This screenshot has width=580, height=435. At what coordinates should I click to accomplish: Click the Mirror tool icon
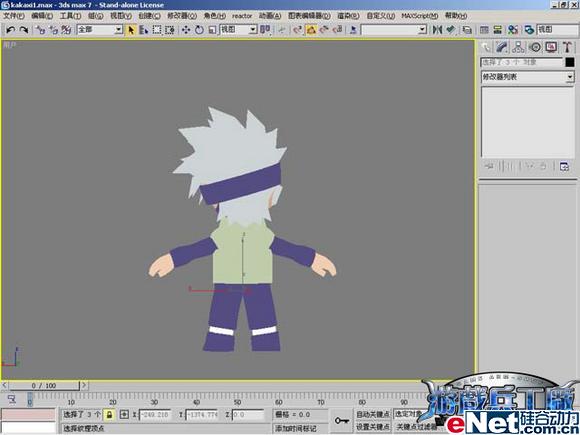point(437,30)
